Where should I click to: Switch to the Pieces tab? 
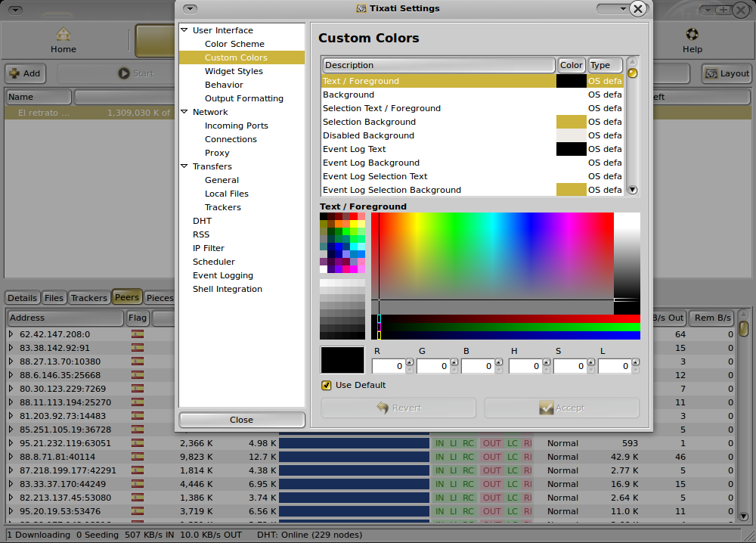pyautogui.click(x=160, y=297)
